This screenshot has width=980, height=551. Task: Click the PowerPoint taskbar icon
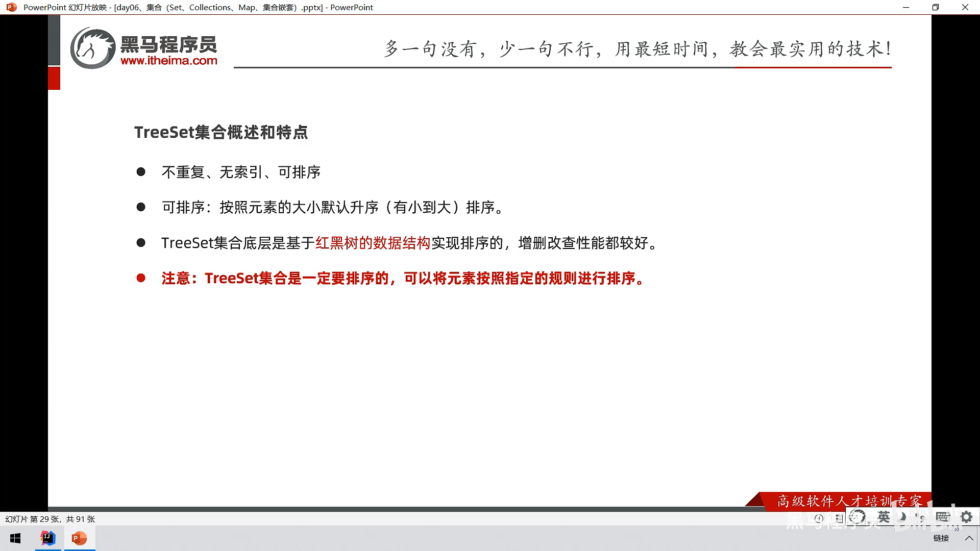coord(79,538)
